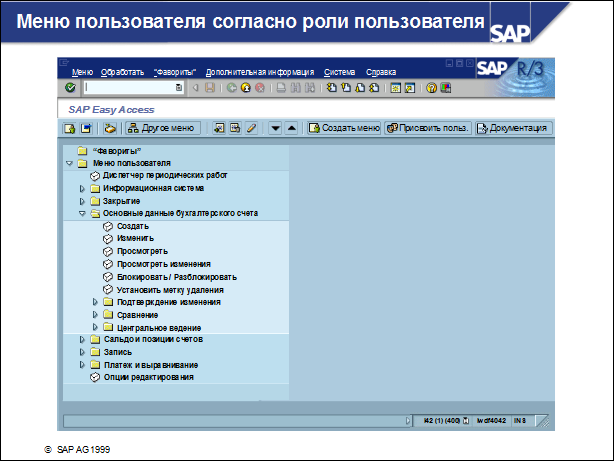614x461 pixels.
Task: Click the green Enter checkmark icon
Action: (x=70, y=88)
